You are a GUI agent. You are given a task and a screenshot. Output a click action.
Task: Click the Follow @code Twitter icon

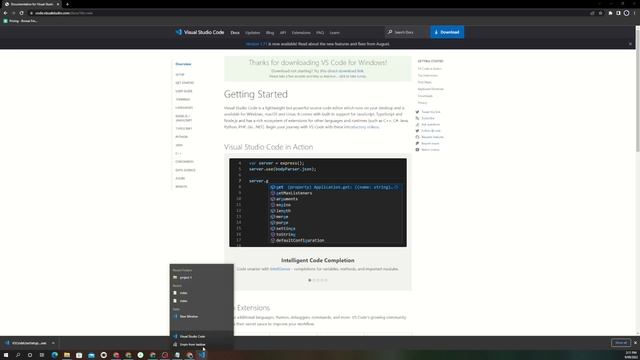click(417, 131)
